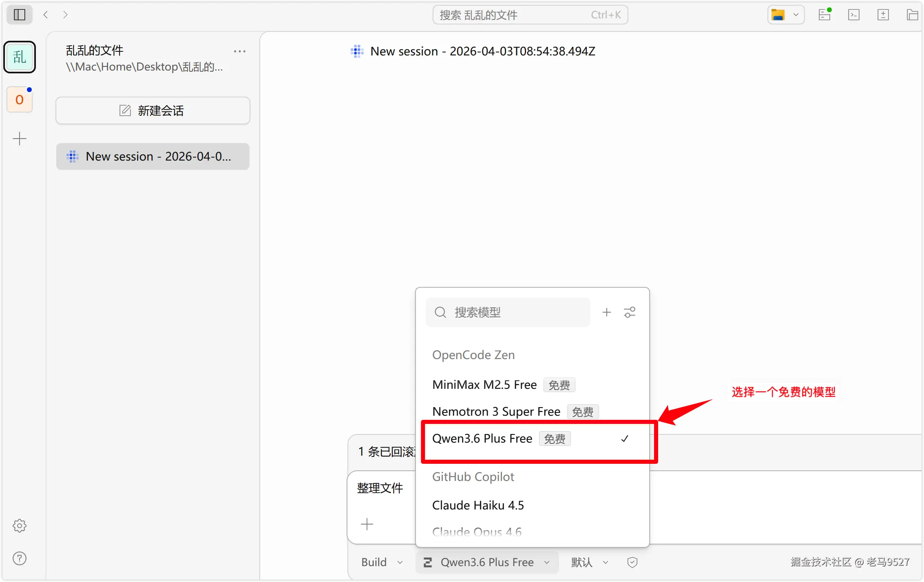The image size is (924, 582).
Task: Choose Claude Haiku 4.5 model
Action: pos(478,505)
